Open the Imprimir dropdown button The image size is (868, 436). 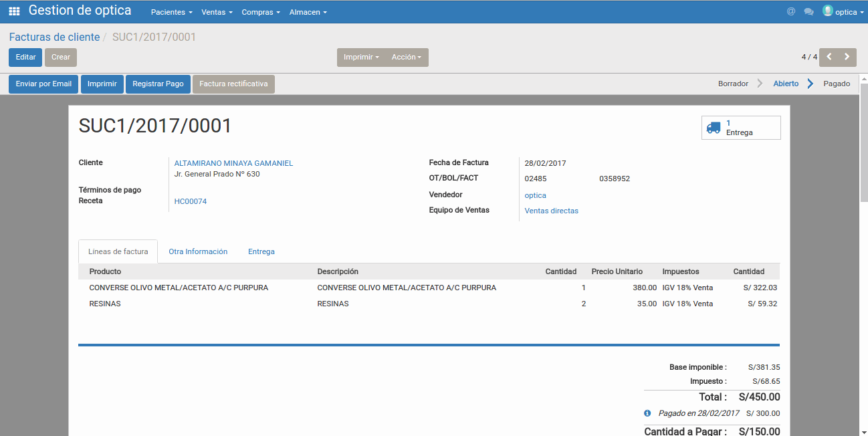point(361,58)
